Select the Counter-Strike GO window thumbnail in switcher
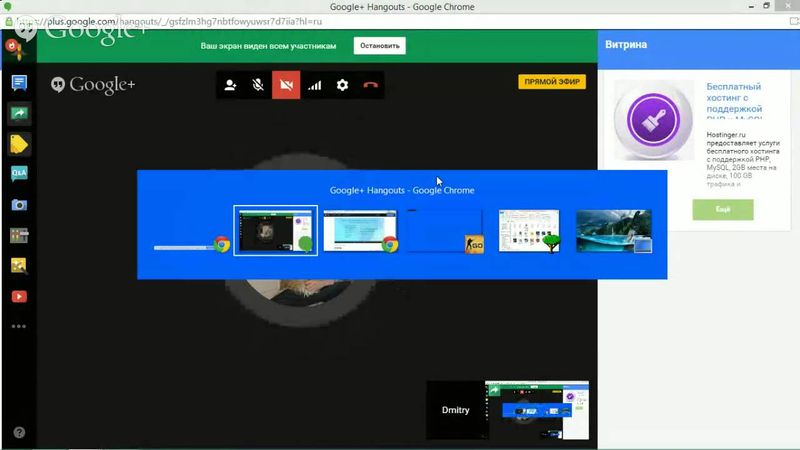Image resolution: width=800 pixels, height=450 pixels. (444, 230)
